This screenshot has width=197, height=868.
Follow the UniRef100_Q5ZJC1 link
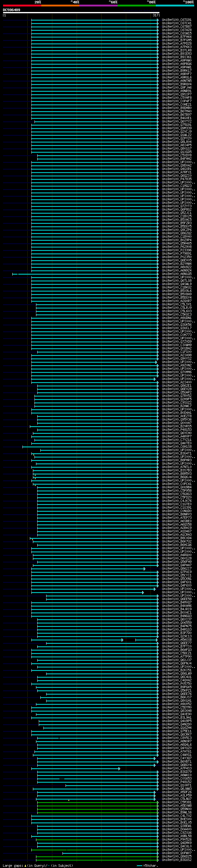point(176,213)
